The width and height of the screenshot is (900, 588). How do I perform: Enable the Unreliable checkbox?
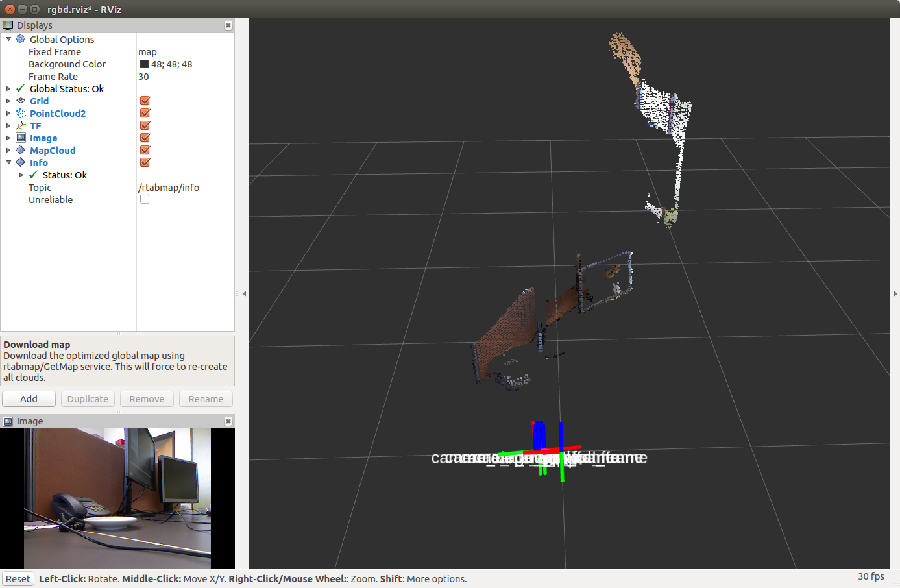145,199
